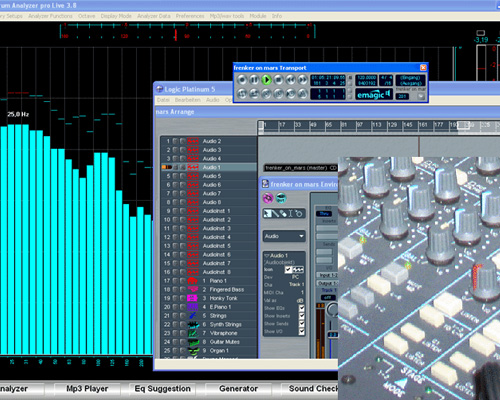Toggle the first small button on the Strings track
The image size is (500, 400).
point(175,315)
